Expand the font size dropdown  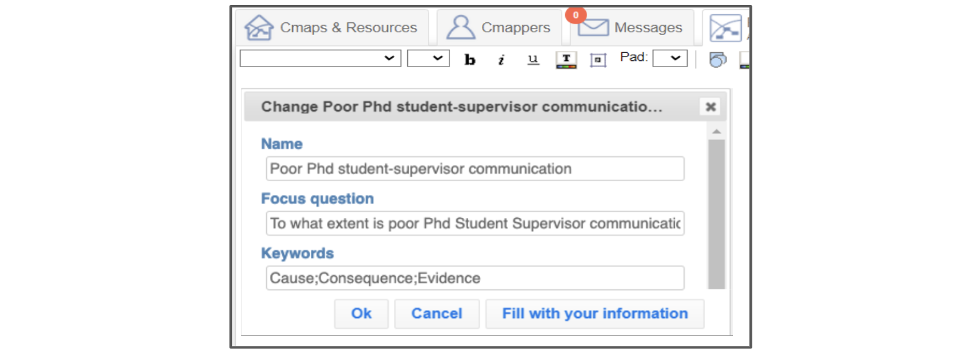[428, 58]
